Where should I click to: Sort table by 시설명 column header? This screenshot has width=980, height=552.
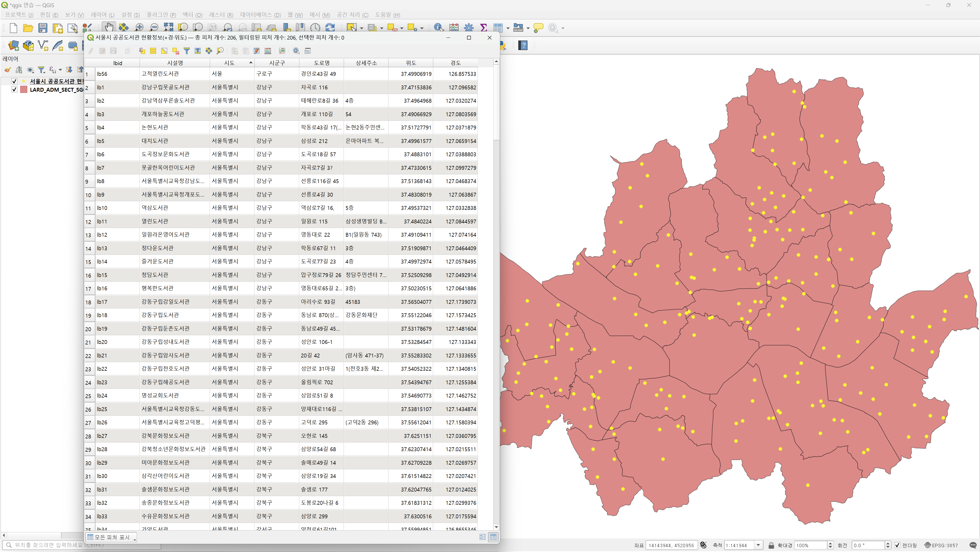click(x=175, y=63)
